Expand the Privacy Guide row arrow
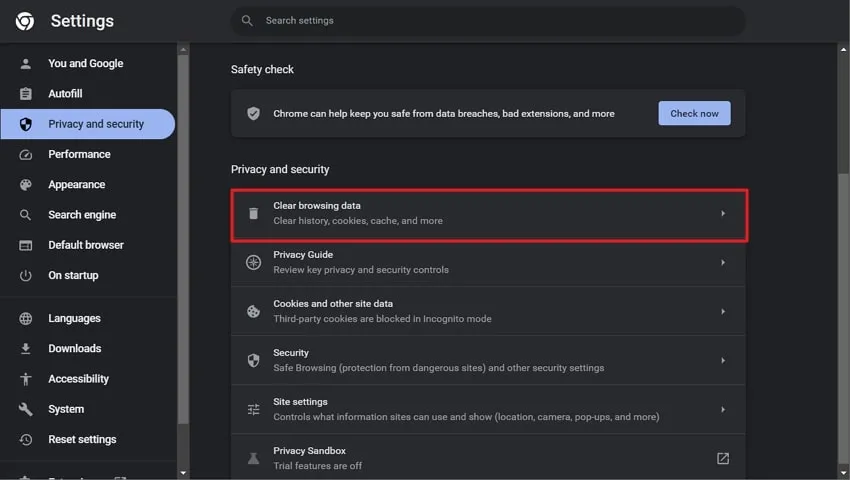Image resolution: width=850 pixels, height=480 pixels. tap(723, 262)
